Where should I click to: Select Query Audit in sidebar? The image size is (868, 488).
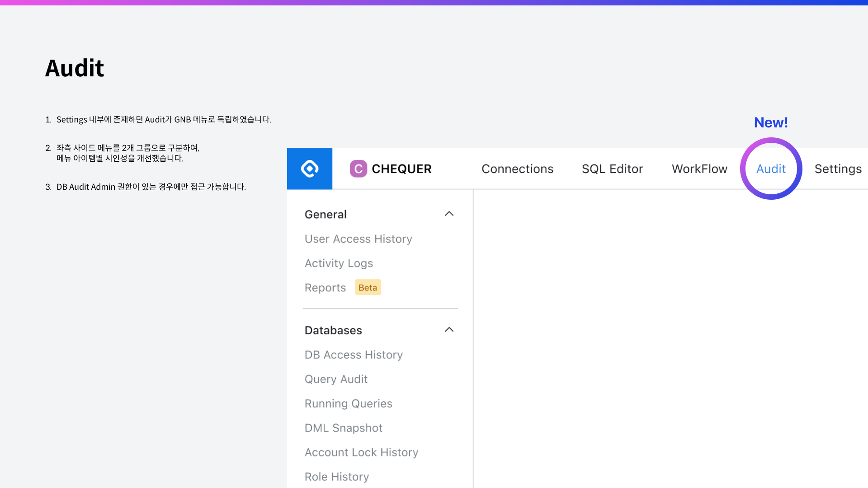coord(336,379)
